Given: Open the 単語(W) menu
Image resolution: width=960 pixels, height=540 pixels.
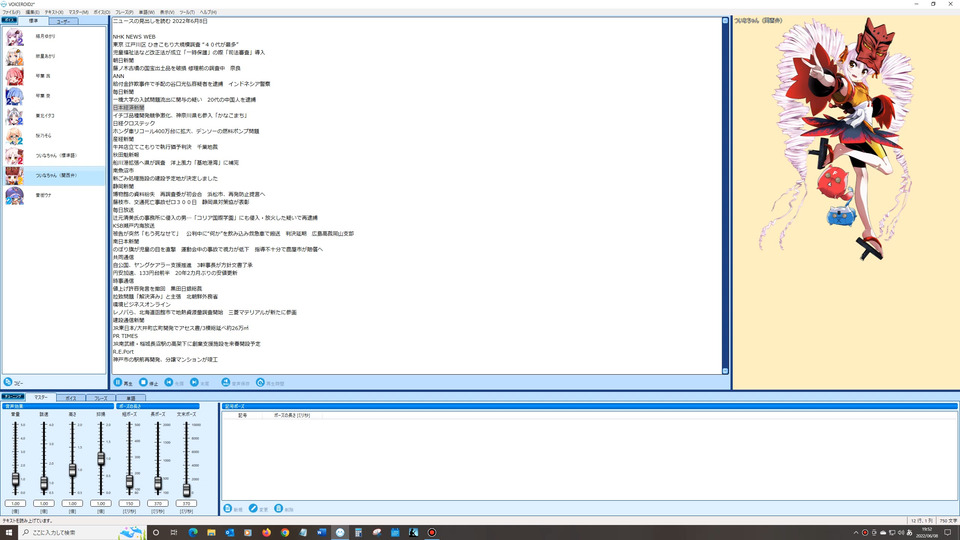Looking at the screenshot, I should (x=147, y=12).
